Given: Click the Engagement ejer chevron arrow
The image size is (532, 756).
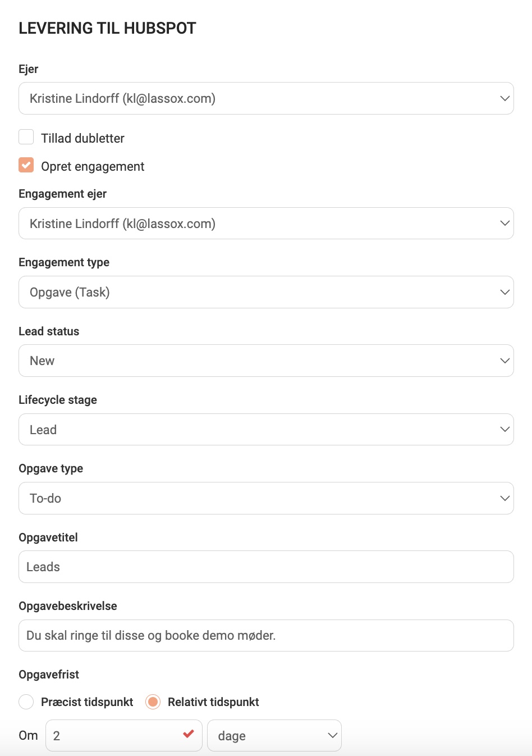Looking at the screenshot, I should tap(505, 224).
